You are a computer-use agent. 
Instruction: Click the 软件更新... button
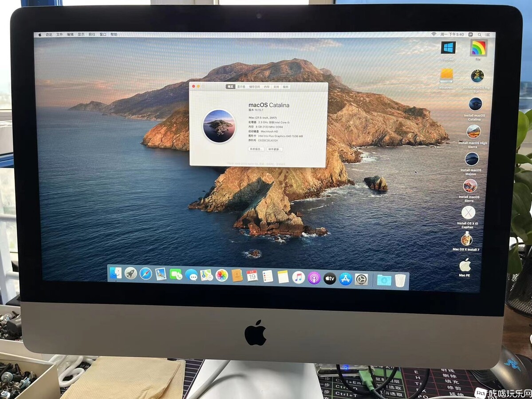tap(275, 149)
